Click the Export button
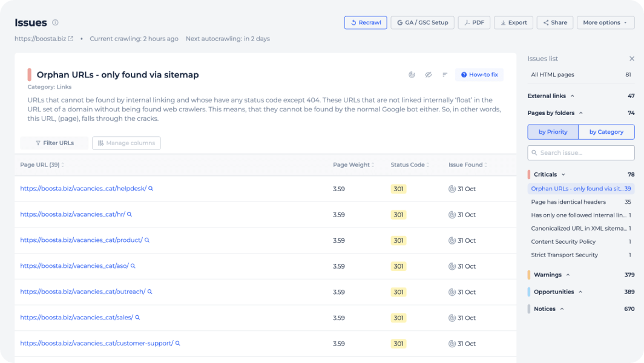Image resolution: width=644 pixels, height=363 pixels. coord(513,22)
